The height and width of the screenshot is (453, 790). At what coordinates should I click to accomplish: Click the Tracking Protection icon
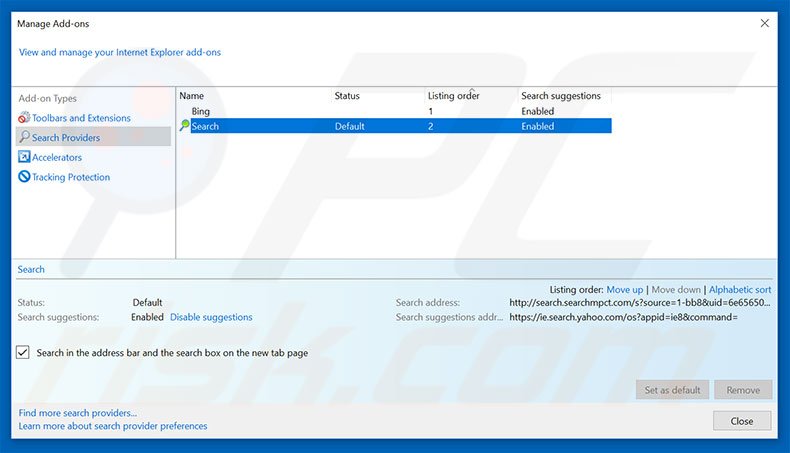pos(24,176)
